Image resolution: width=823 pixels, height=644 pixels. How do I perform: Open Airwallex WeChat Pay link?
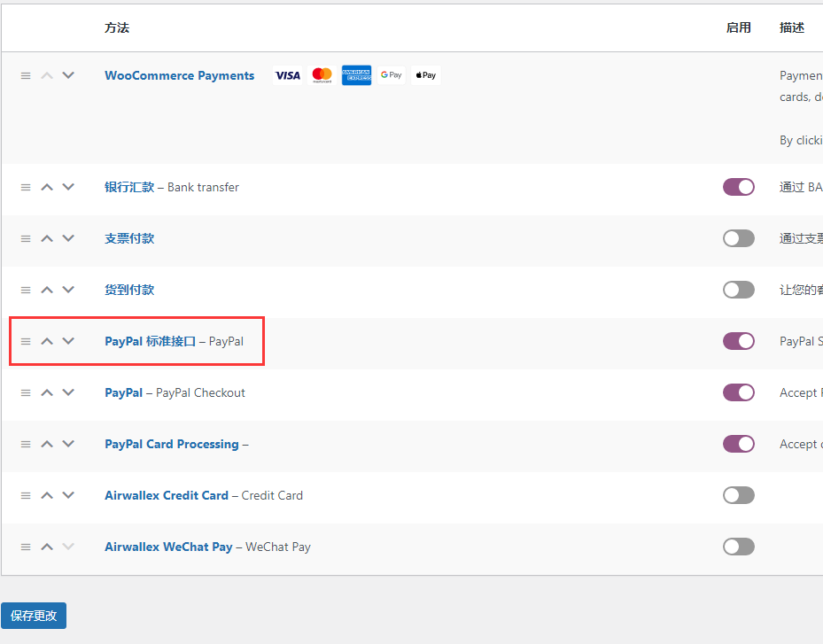(x=168, y=547)
